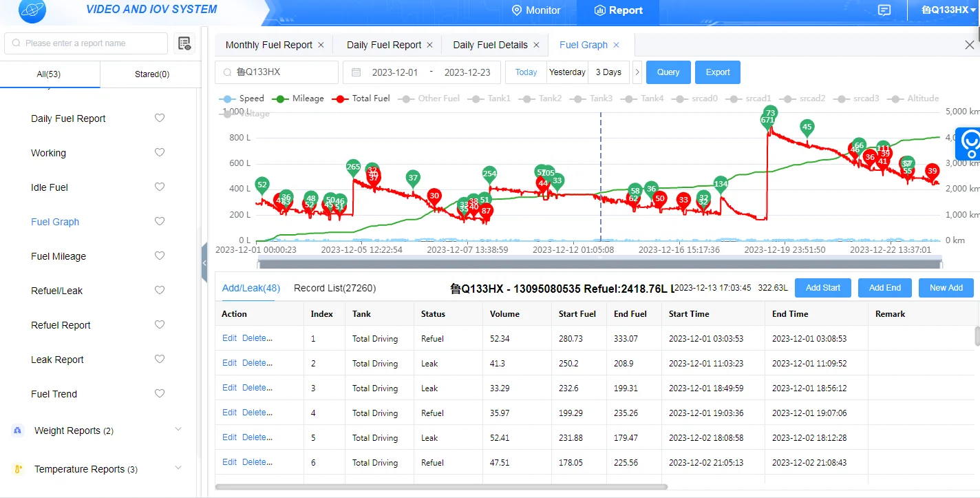Screen dimensions: 980x498
Task: Enable Altitude series in legend
Action: [913, 98]
